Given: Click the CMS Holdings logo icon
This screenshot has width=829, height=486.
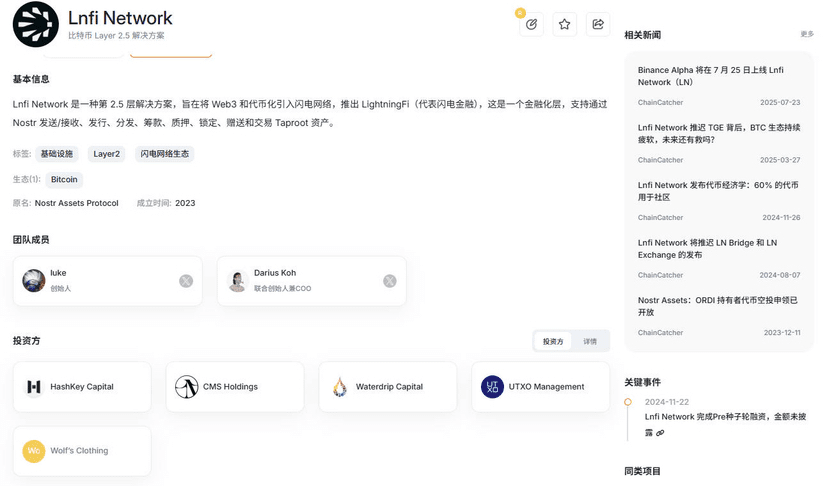Looking at the screenshot, I should (187, 387).
